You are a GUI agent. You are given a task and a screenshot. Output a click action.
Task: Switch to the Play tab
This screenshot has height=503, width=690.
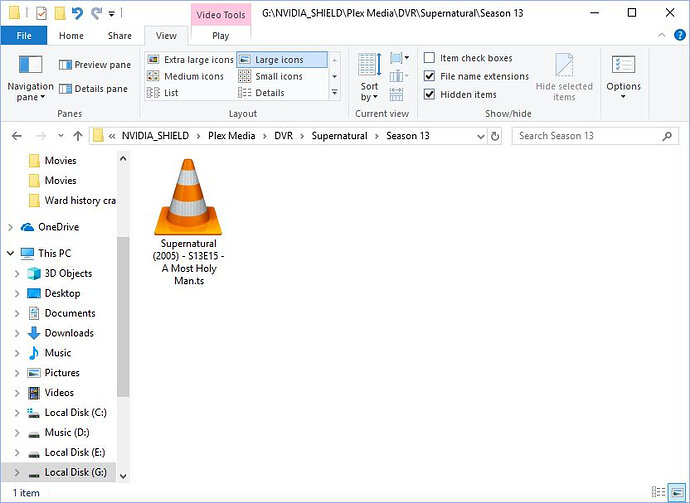(221, 36)
